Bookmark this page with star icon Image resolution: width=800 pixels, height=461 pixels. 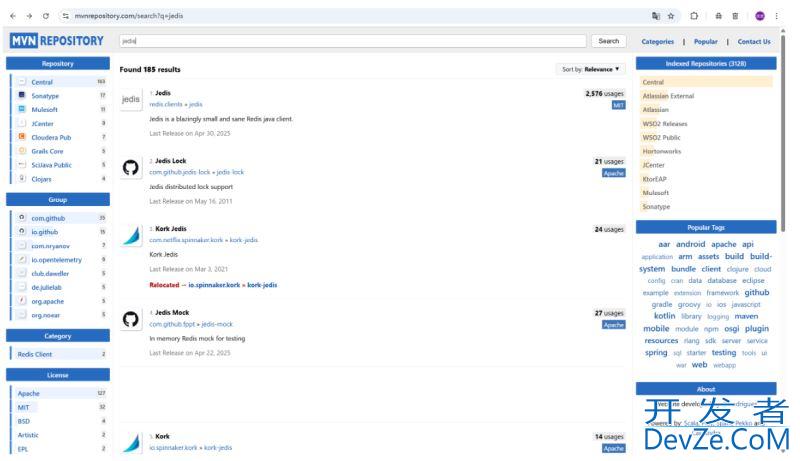[671, 16]
